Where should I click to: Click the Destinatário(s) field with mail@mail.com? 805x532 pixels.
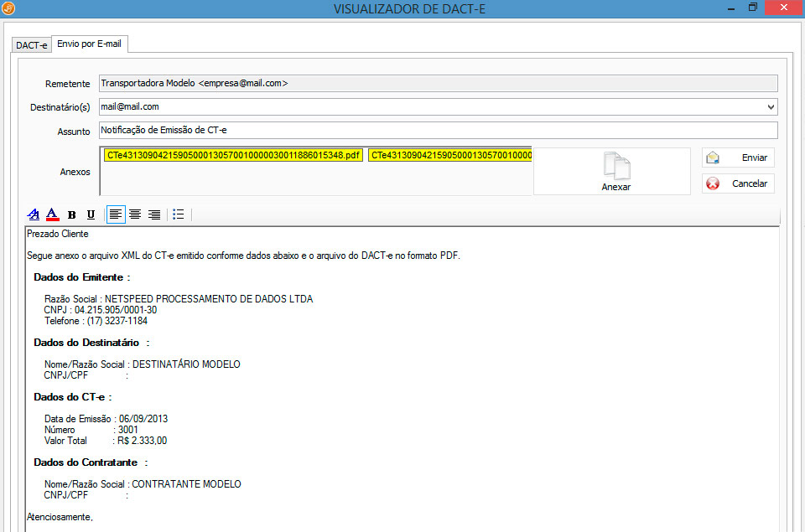[438, 106]
